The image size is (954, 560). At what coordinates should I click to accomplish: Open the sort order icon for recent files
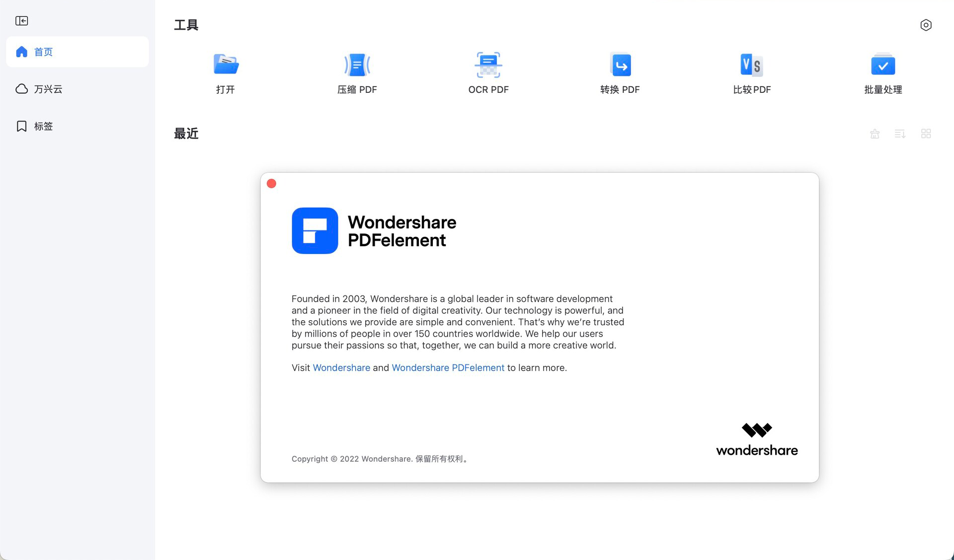click(900, 134)
